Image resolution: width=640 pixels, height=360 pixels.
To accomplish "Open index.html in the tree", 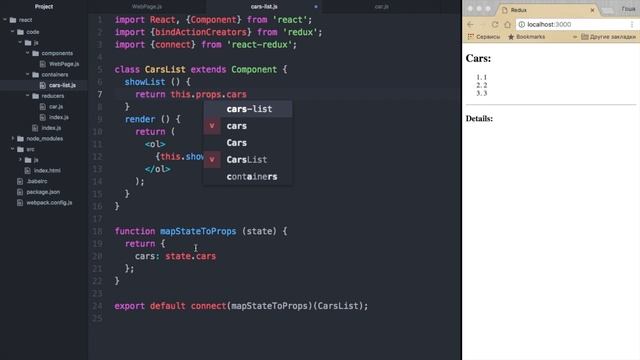I will [47, 171].
